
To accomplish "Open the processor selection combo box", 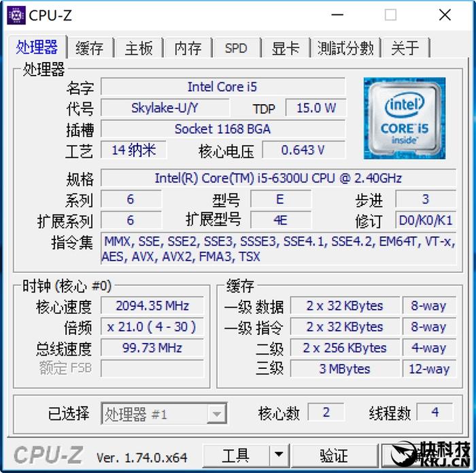I will pyautogui.click(x=164, y=414).
